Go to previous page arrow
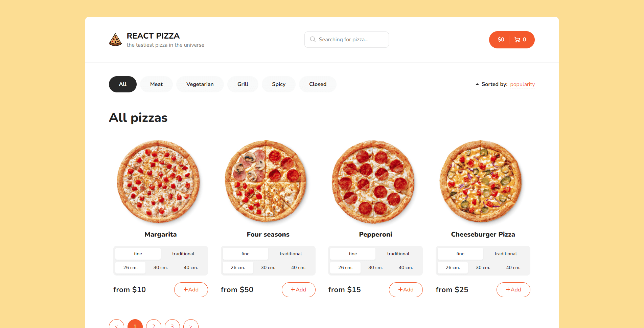This screenshot has width=644, height=328. [x=116, y=325]
